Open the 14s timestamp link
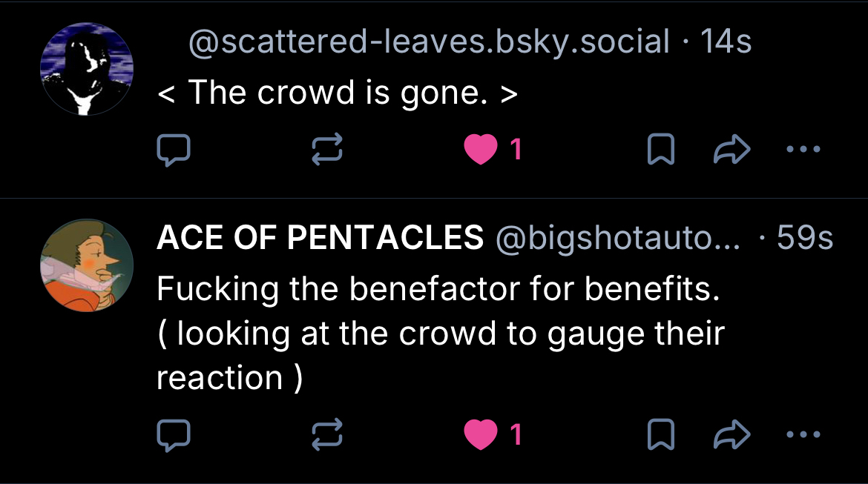 (x=726, y=42)
